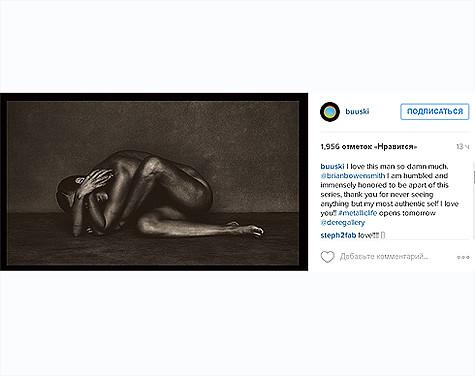Click 'opens tomorrow' in the caption
This screenshot has height=376, width=475.
coord(407,213)
